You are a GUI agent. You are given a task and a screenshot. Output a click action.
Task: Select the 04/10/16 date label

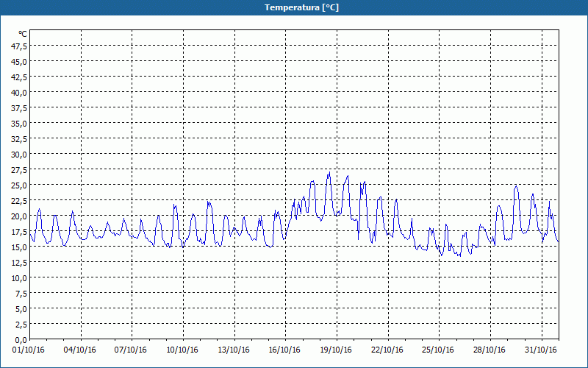pyautogui.click(x=79, y=350)
